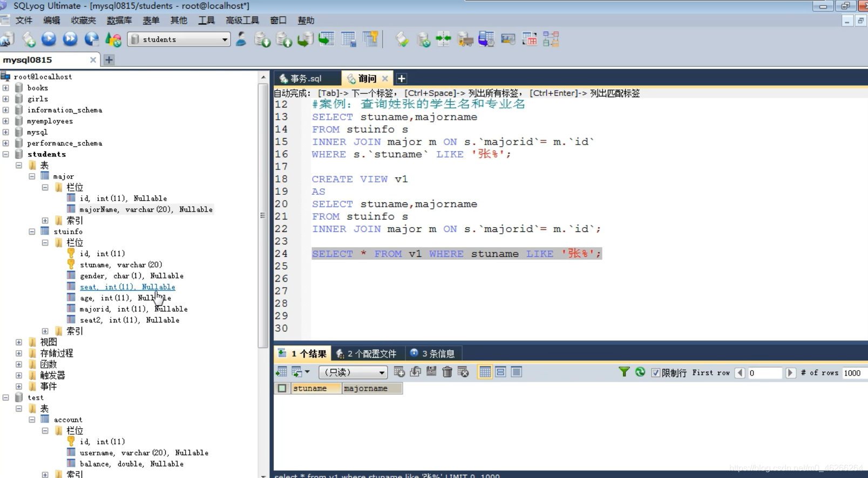Expand the 触发器 triggers folder

(19, 375)
